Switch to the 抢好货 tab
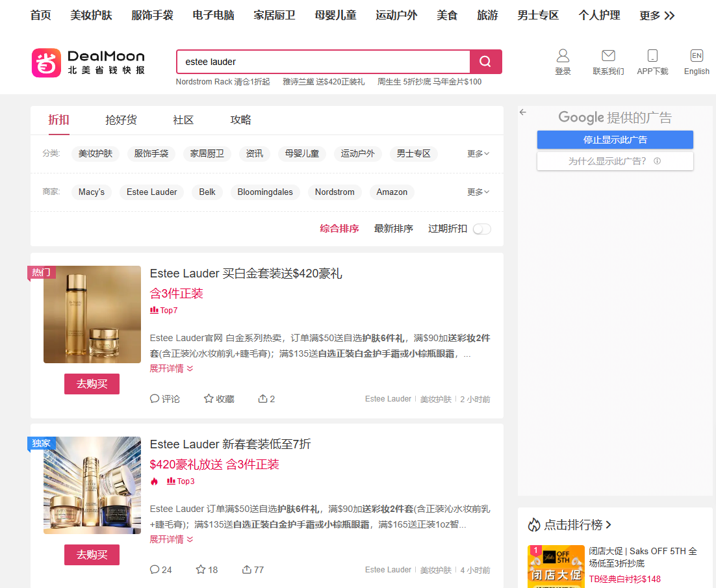 (121, 120)
